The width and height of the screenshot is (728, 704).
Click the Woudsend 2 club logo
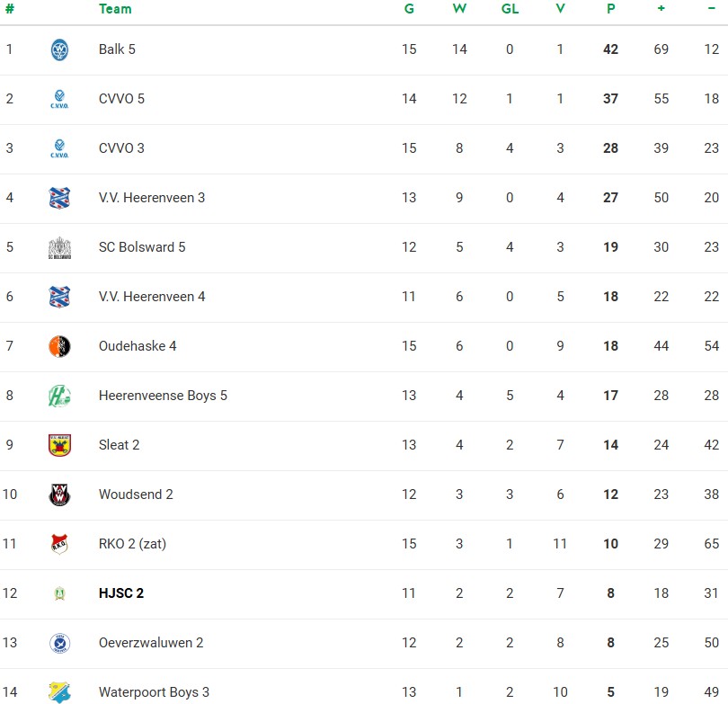(x=59, y=495)
